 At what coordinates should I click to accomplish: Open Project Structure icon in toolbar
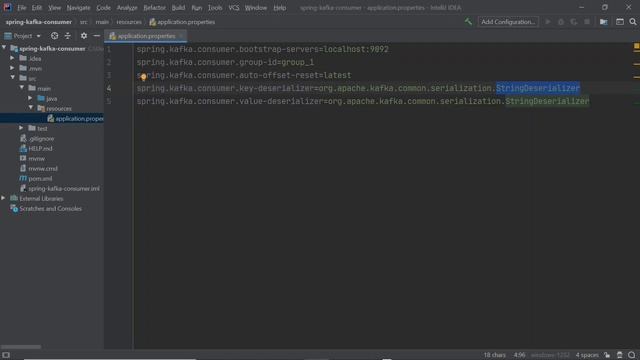(604, 22)
